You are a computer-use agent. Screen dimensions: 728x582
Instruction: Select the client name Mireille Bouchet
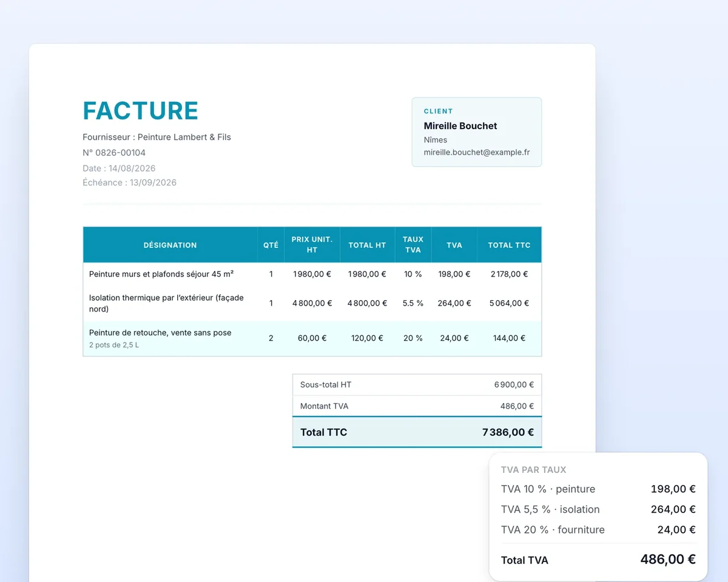460,126
